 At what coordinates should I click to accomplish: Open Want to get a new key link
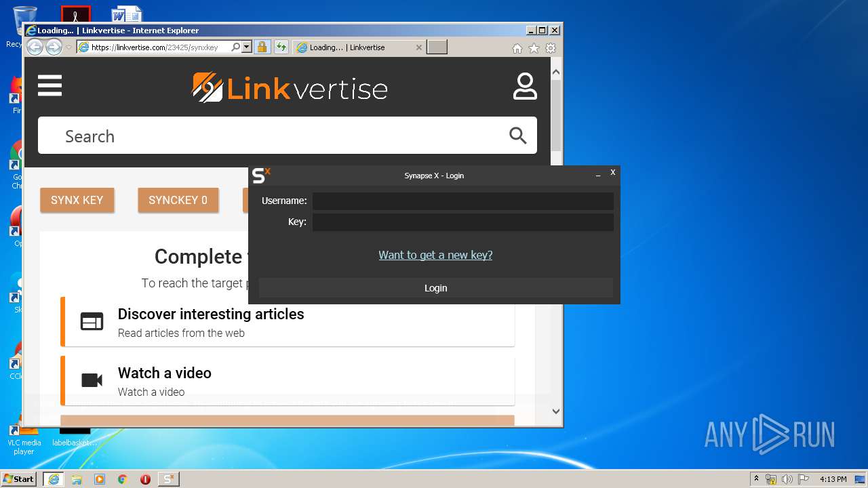point(435,255)
